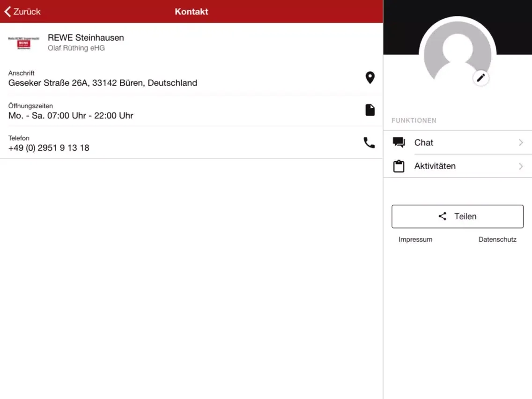Edit profile picture with pencil icon

(481, 78)
